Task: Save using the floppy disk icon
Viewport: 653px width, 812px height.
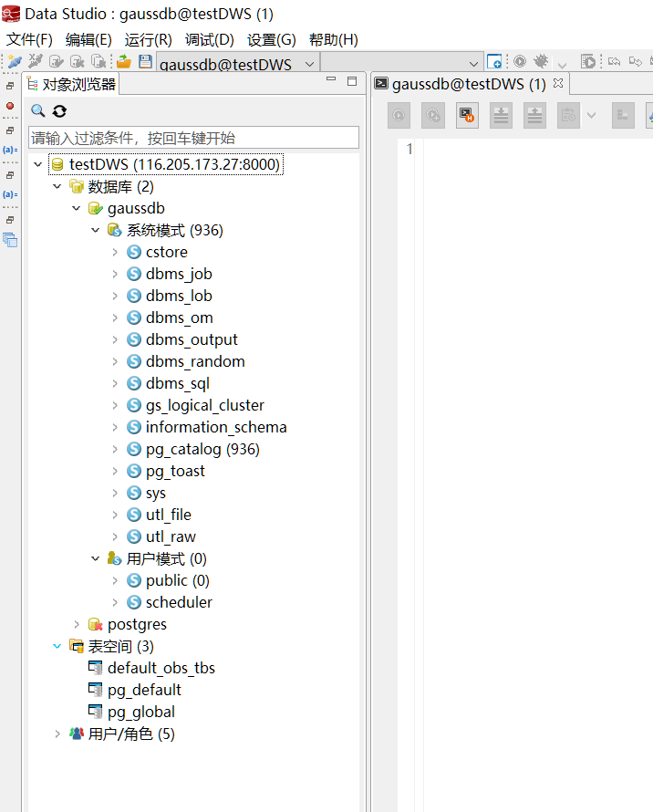Action: (145, 62)
